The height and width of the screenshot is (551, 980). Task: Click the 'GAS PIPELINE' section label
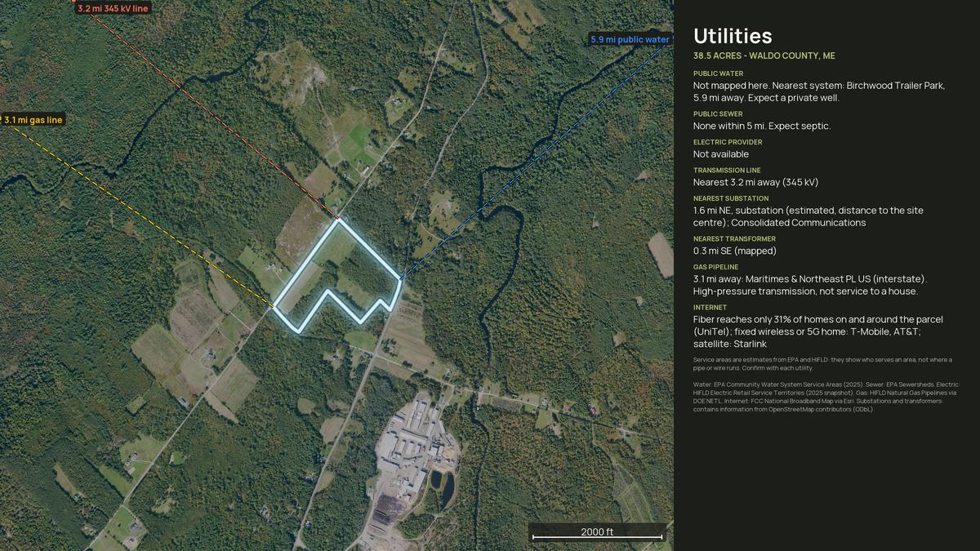715,267
